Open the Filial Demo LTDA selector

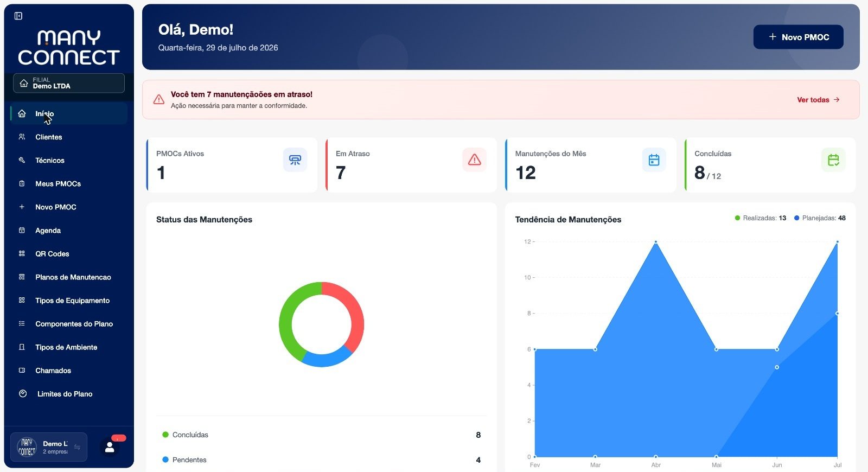coord(69,83)
